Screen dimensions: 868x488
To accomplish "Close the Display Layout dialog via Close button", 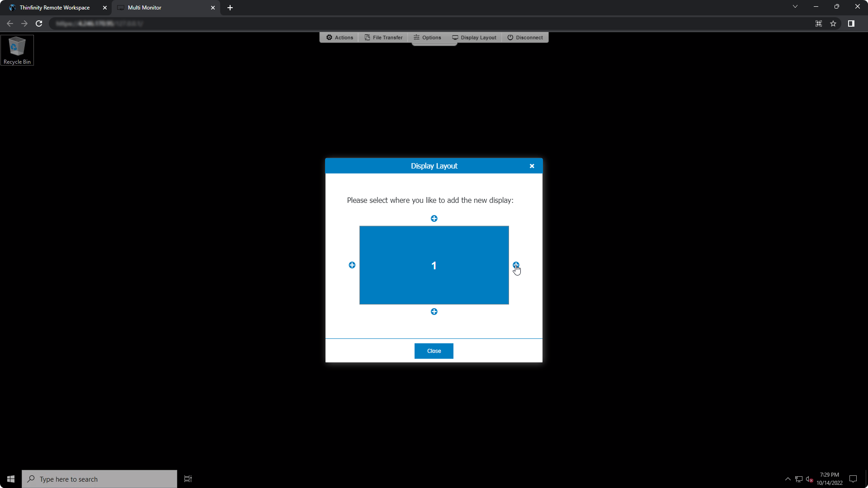I will [434, 351].
